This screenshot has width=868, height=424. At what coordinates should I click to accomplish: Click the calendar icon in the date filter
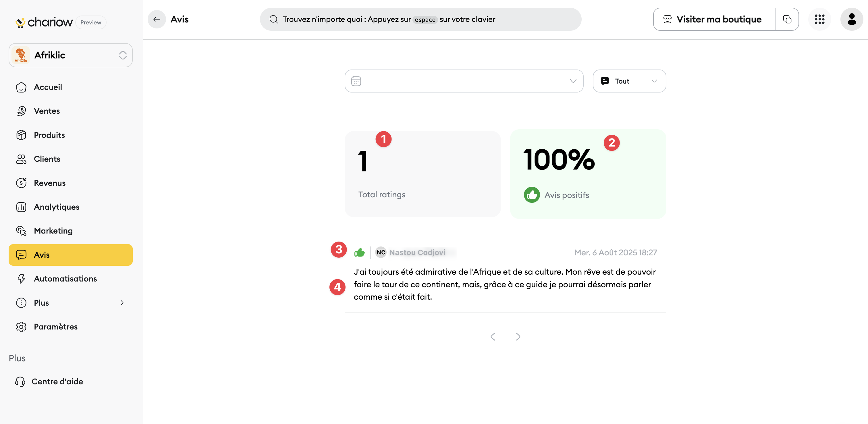pos(356,81)
